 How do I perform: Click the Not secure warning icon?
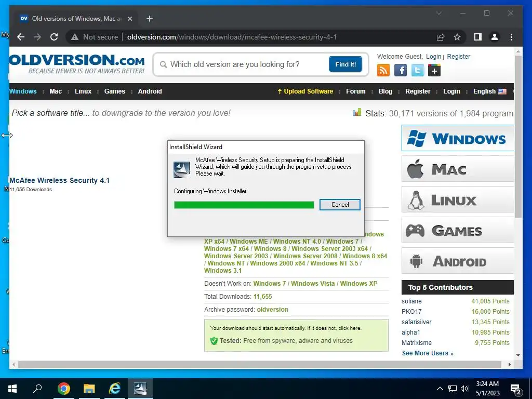tap(75, 37)
